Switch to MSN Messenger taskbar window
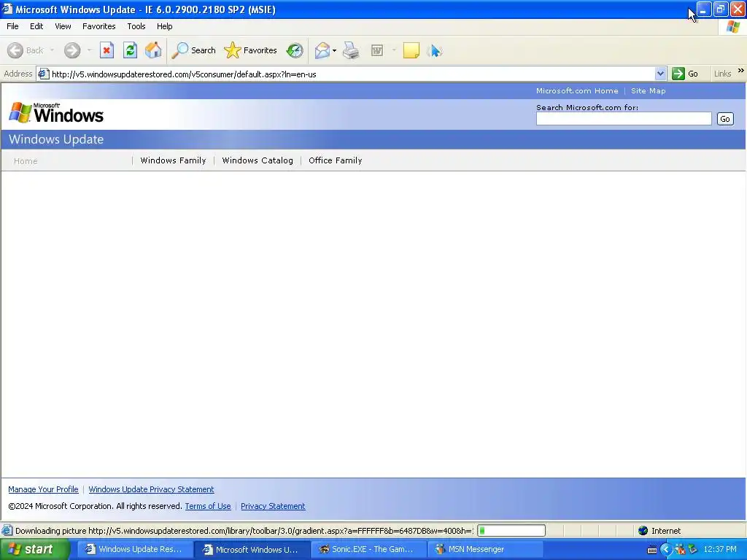The width and height of the screenshot is (747, 560). 485,550
